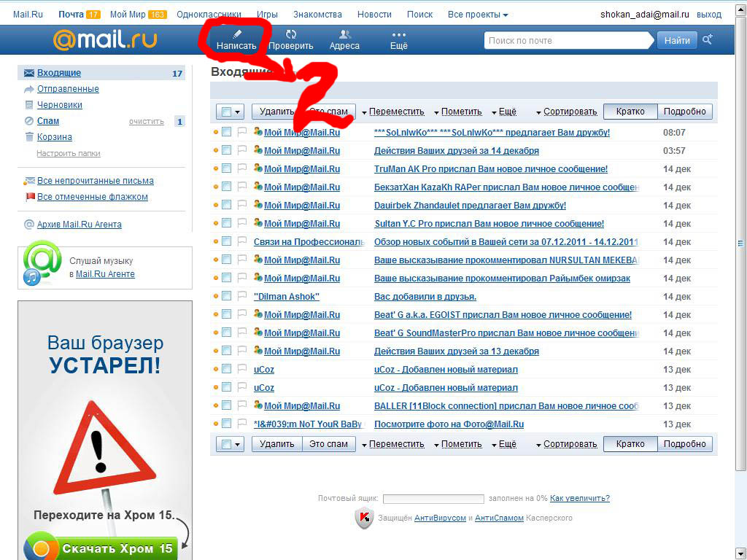Select checkbox of БекзатХан KazaKh RAPer email
747x560 pixels.
(226, 187)
